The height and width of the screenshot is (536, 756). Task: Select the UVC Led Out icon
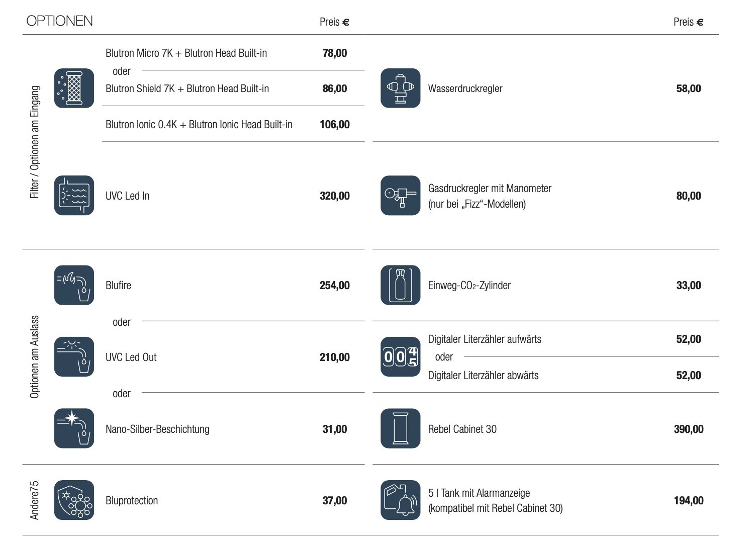tap(74, 357)
